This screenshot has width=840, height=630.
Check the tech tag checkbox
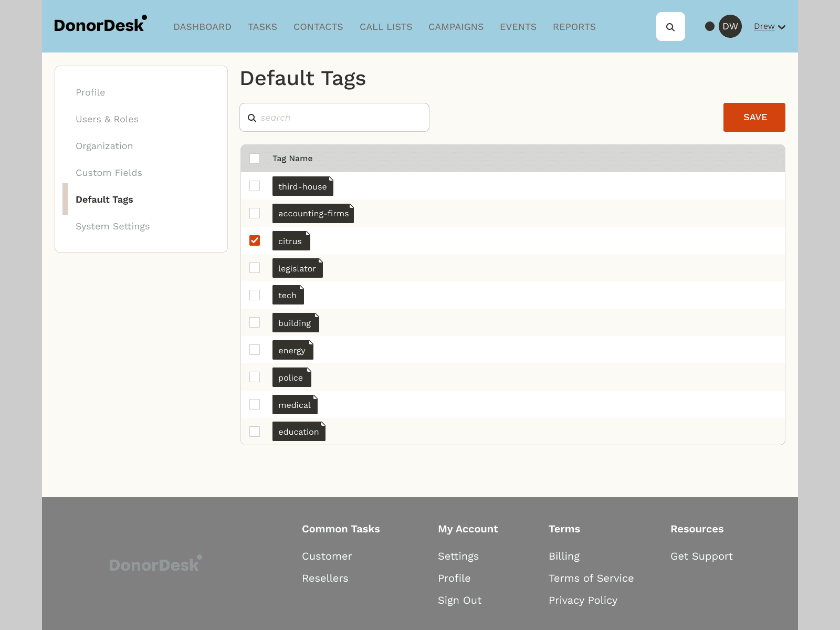pyautogui.click(x=255, y=295)
